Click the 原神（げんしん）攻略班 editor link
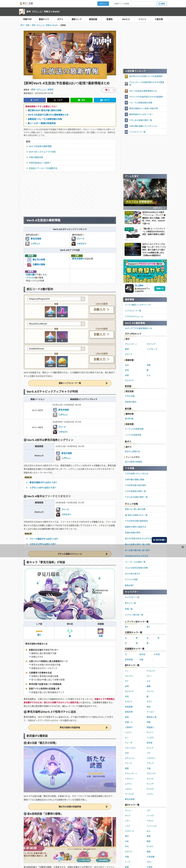This screenshot has height=868, width=186. (x=42, y=90)
